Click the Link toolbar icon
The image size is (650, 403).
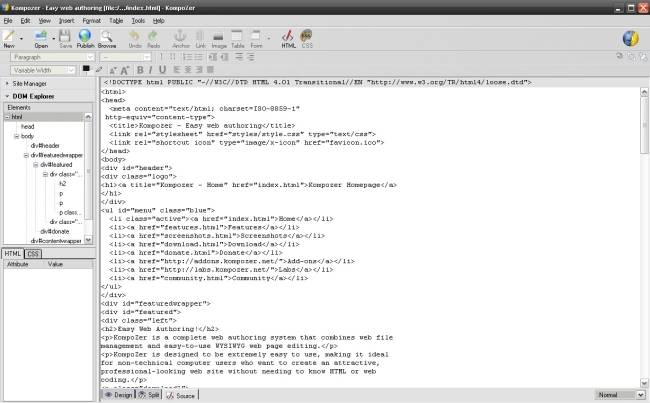(200, 36)
